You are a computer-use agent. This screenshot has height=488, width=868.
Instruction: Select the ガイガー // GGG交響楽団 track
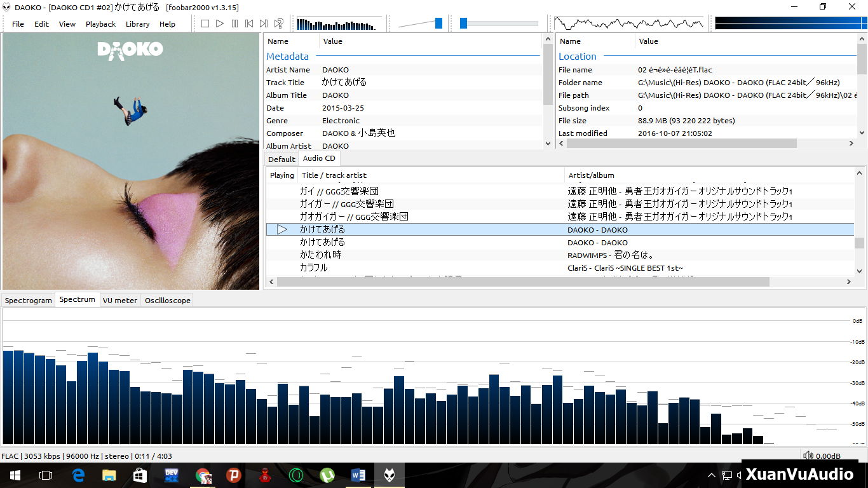click(x=560, y=204)
